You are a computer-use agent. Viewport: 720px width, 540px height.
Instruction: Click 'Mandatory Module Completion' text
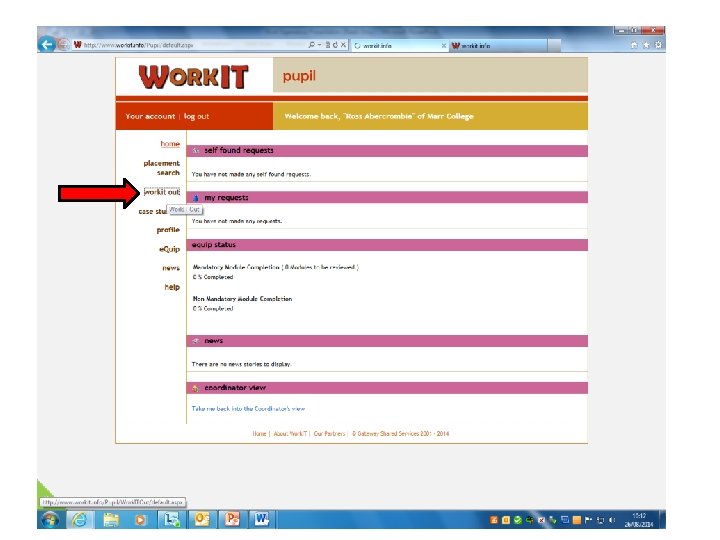[236, 267]
